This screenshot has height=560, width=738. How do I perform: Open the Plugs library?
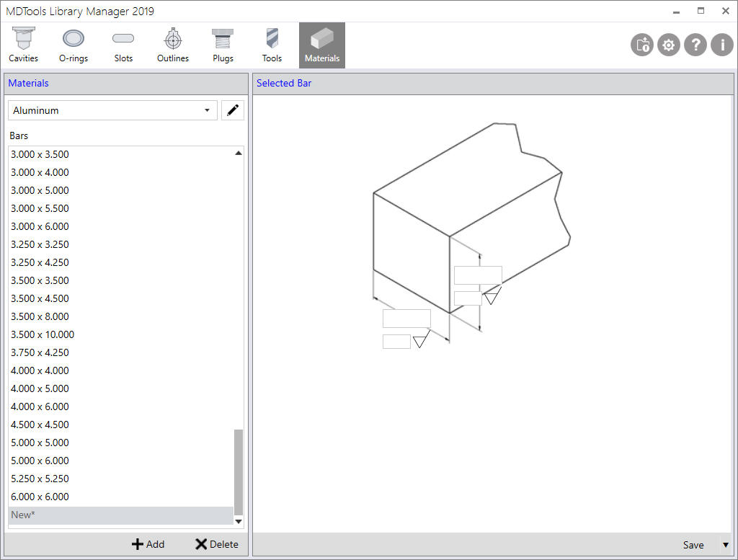pos(222,43)
